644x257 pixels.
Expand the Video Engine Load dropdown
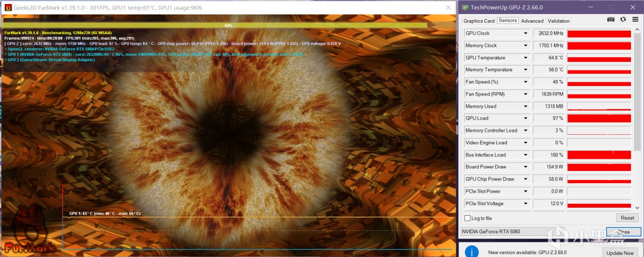[526, 142]
